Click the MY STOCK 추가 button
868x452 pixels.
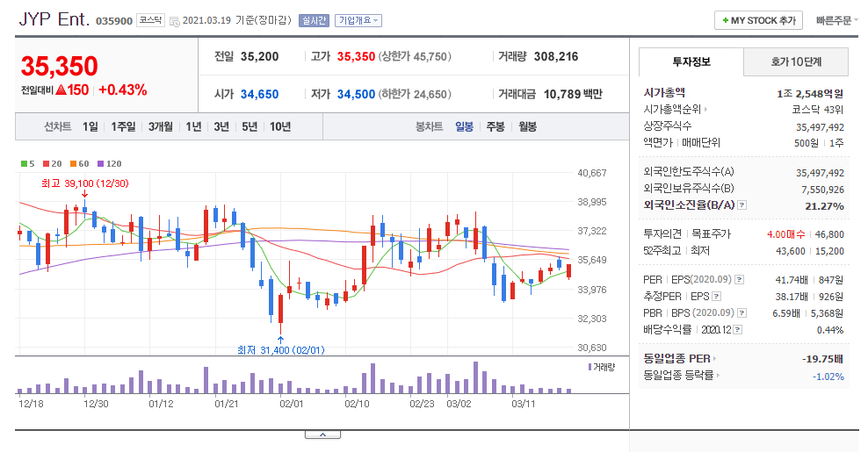(x=758, y=20)
